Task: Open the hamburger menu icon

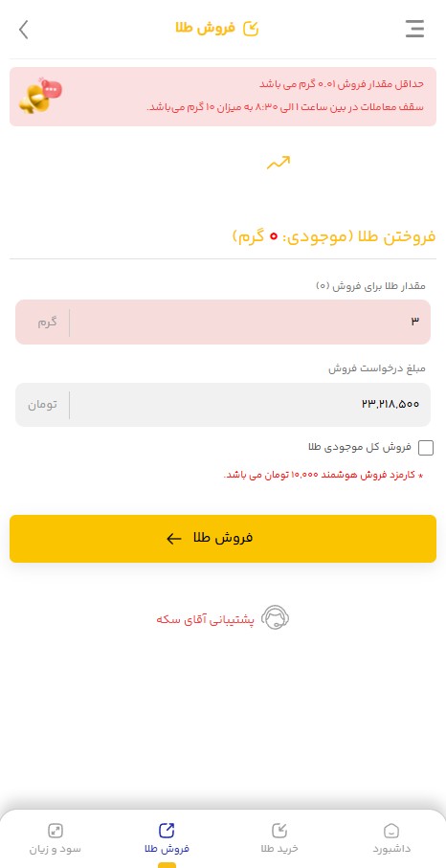Action: click(x=414, y=29)
